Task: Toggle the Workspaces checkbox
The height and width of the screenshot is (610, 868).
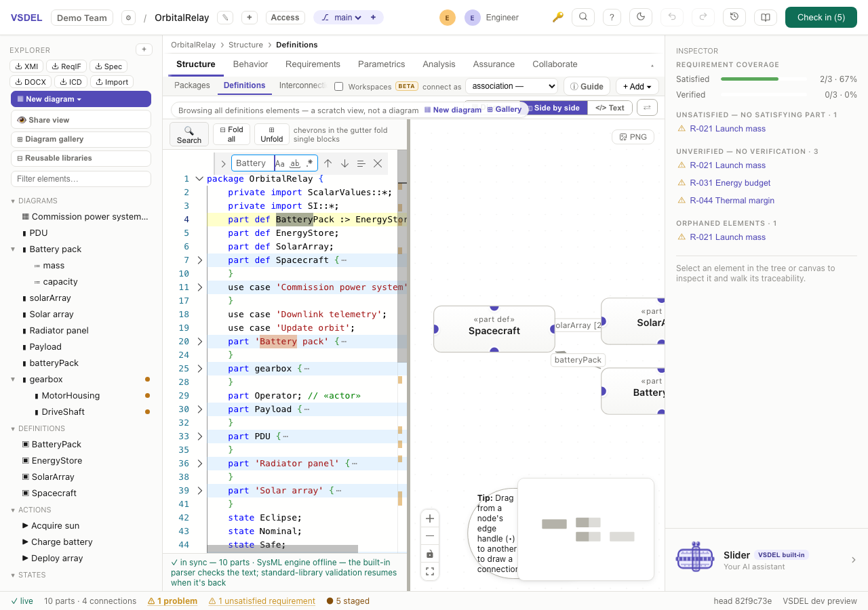Action: tap(339, 87)
